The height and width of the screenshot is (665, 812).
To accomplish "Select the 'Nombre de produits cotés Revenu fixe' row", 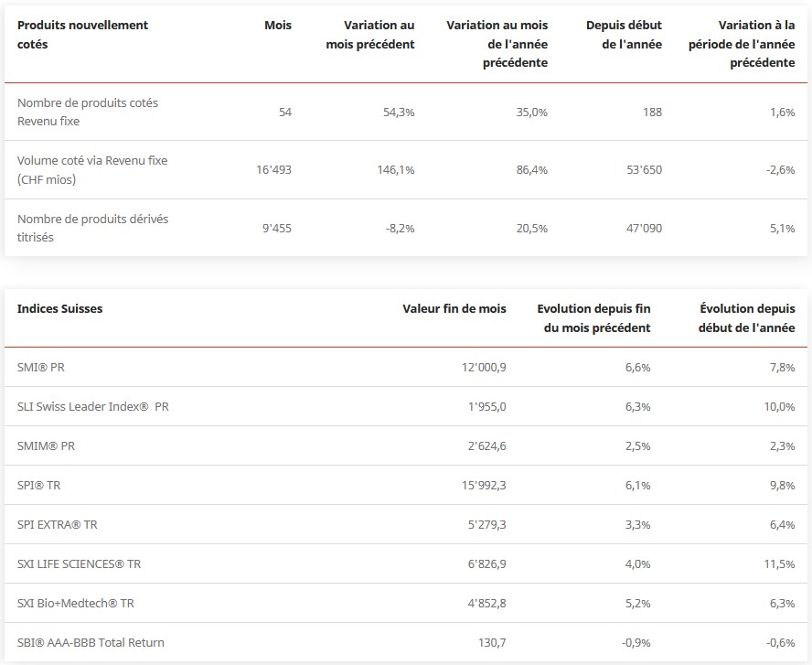I will pyautogui.click(x=88, y=112).
